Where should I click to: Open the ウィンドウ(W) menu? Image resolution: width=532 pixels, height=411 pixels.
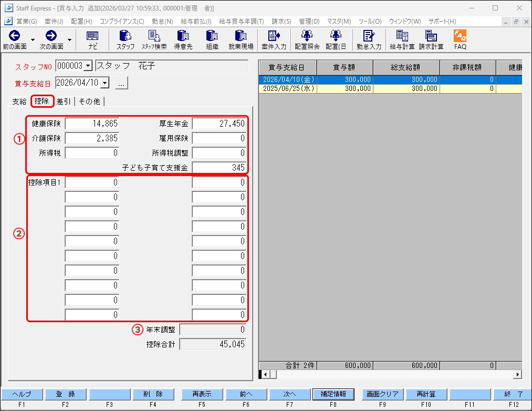pos(405,22)
